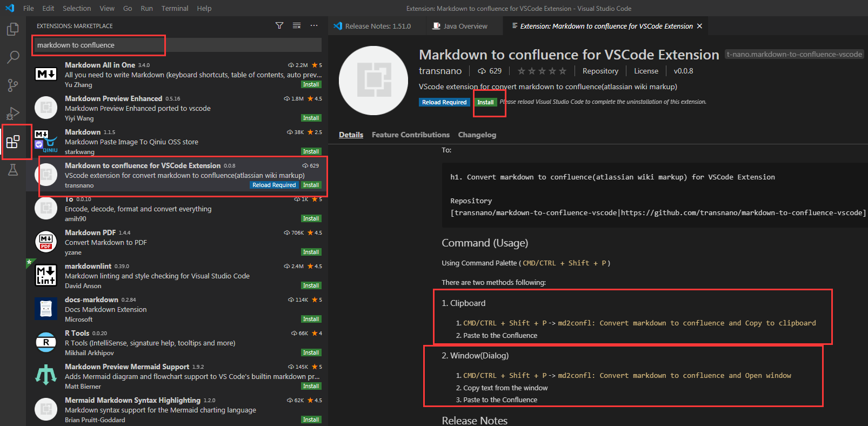
Task: Select Markdown Preview Mermaid Support entry
Action: point(177,376)
